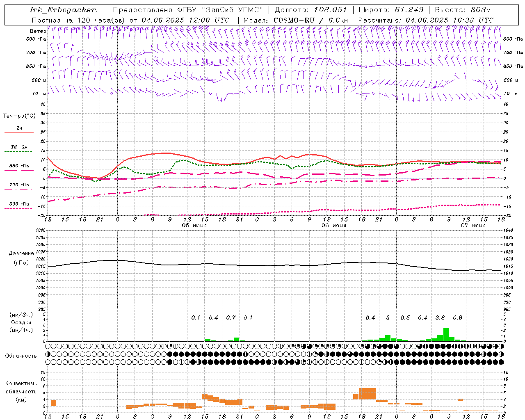The image size is (525, 420).
Task: Click the "500 гПа" temperature legend entry
Action: [x=19, y=204]
